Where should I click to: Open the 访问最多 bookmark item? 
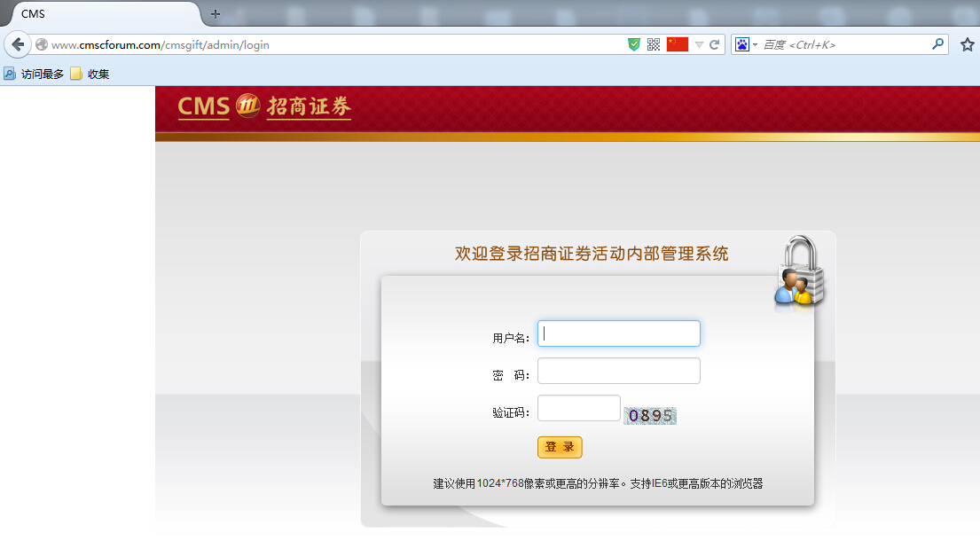pos(35,74)
